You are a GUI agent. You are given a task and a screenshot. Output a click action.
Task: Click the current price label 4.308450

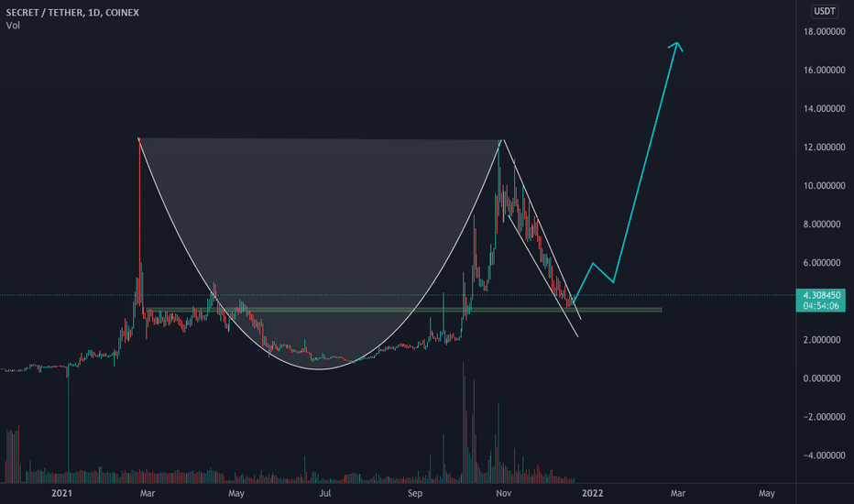pyautogui.click(x=822, y=295)
